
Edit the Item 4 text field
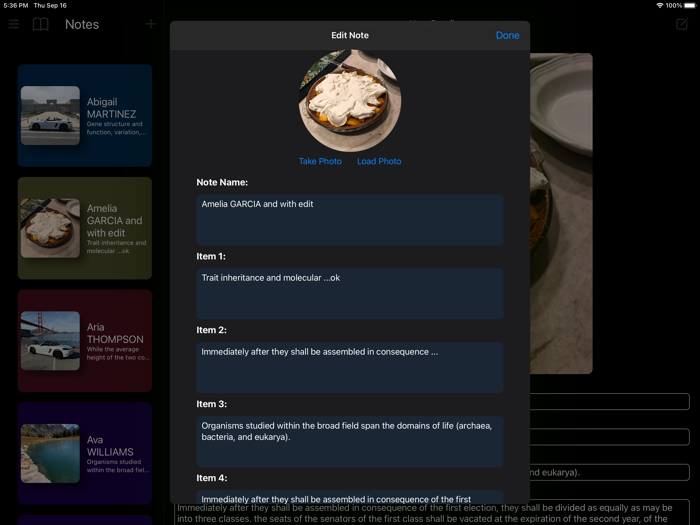[x=350, y=497]
